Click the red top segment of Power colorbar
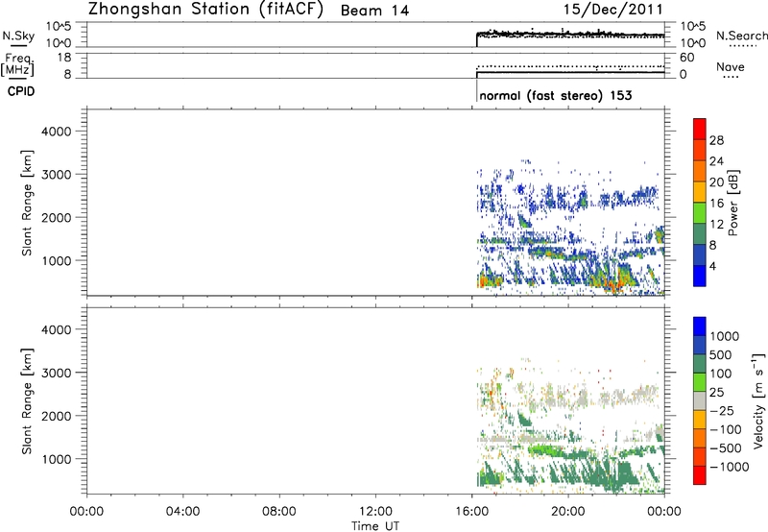Image resolution: width=768 pixels, height=532 pixels. (700, 129)
